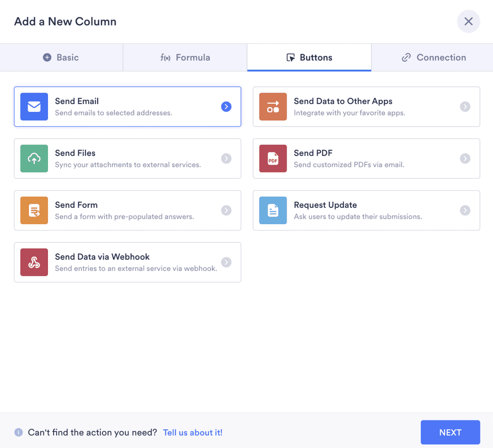The width and height of the screenshot is (493, 448).
Task: Click the red Send Data via Webhook icon
Action: tap(34, 262)
